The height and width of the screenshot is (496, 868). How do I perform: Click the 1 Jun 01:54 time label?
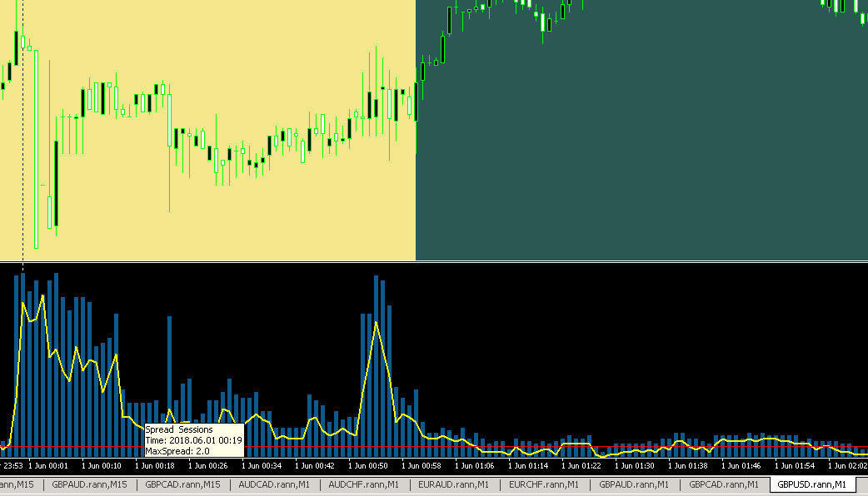(795, 465)
